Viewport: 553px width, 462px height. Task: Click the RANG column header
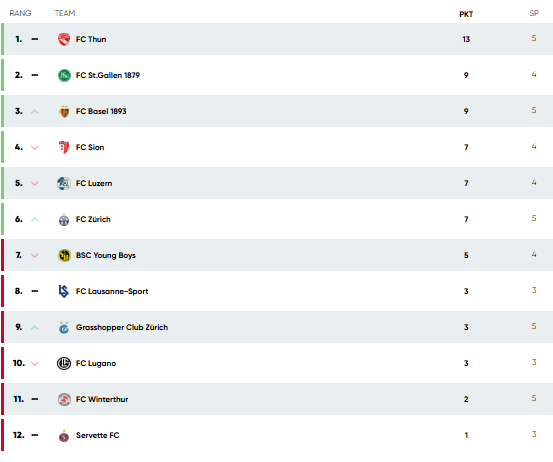pos(20,13)
